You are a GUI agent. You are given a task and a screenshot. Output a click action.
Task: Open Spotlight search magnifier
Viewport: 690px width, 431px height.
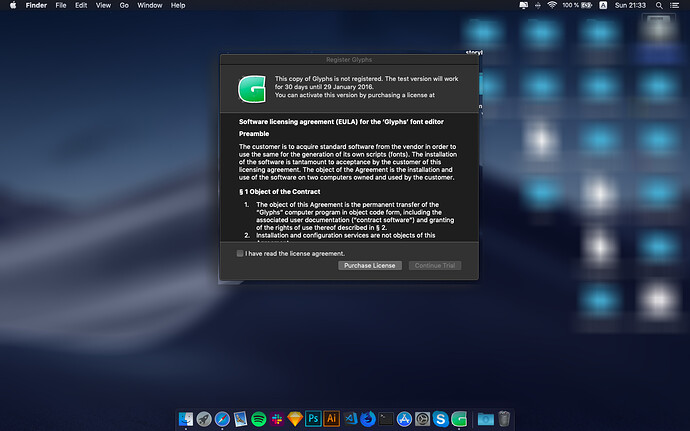coord(659,5)
